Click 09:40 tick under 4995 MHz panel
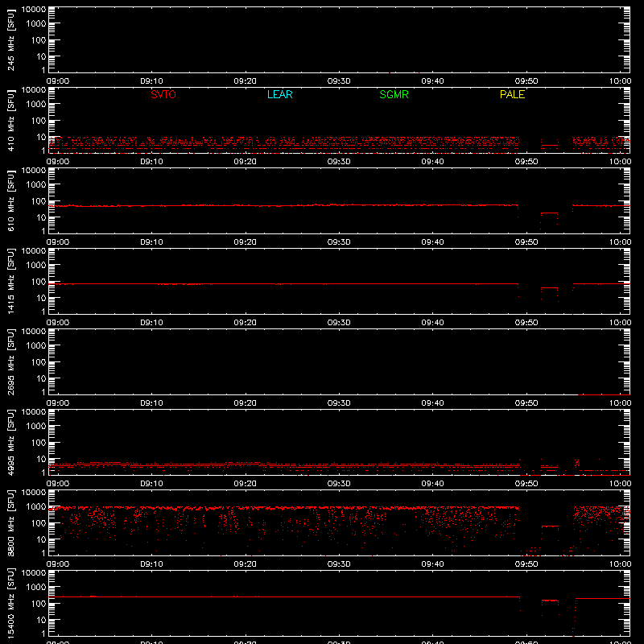The height and width of the screenshot is (644, 644). coord(432,484)
